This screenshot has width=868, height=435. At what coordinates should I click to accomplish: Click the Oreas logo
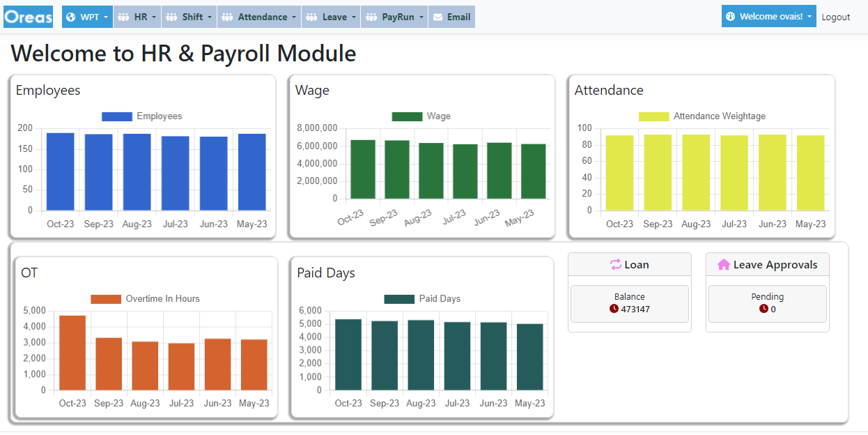(29, 17)
